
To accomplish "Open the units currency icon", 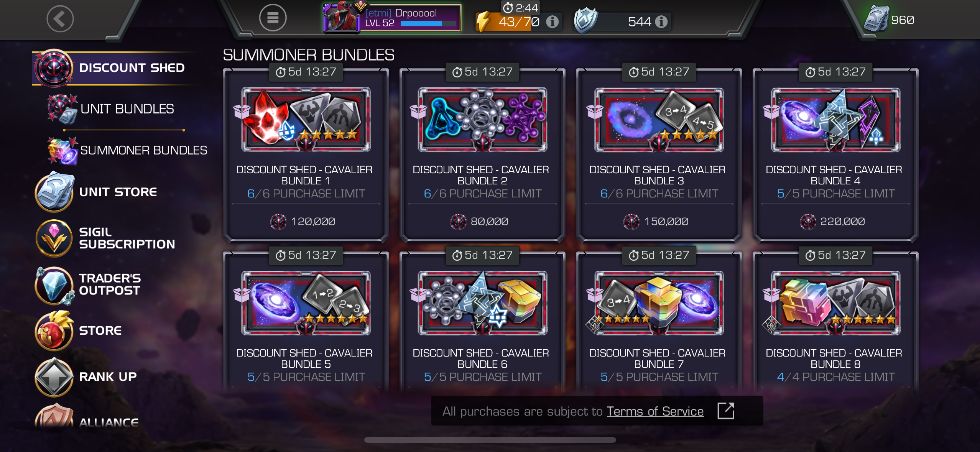I will tap(876, 19).
